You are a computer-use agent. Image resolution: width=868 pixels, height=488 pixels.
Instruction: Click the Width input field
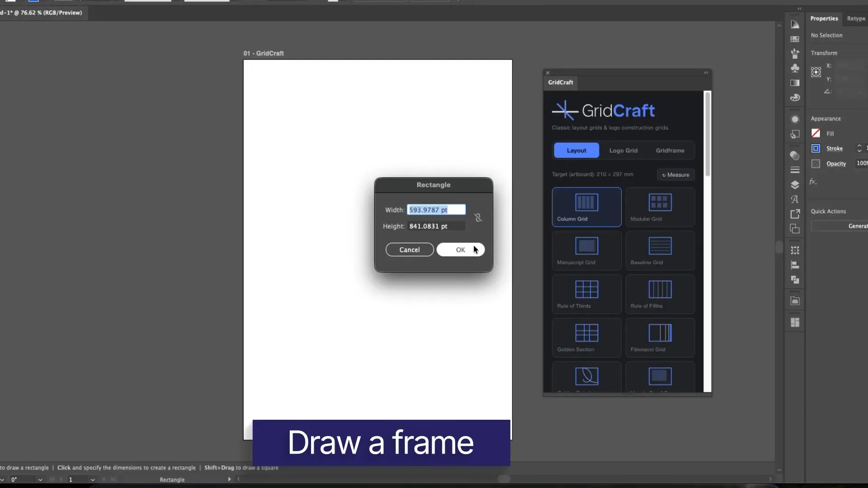point(436,210)
